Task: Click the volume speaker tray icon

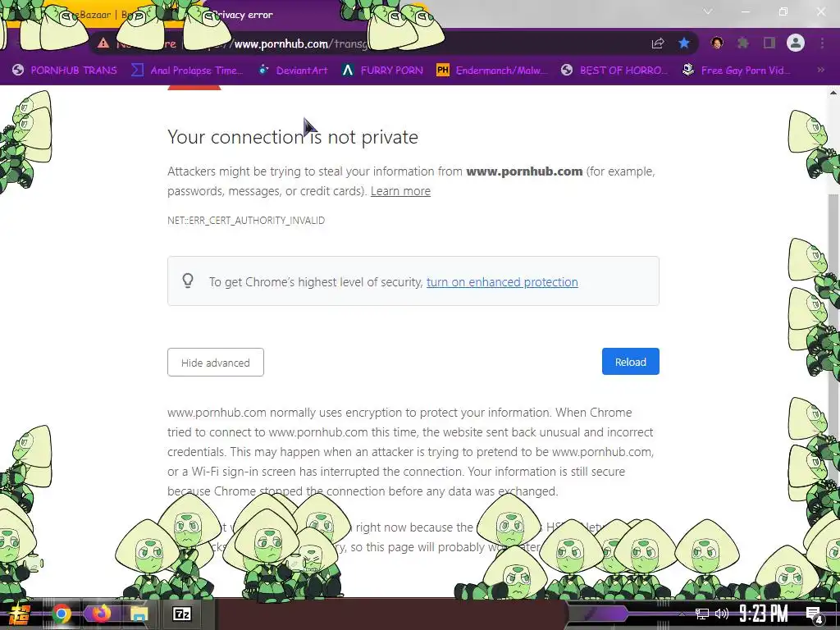Action: click(x=722, y=614)
